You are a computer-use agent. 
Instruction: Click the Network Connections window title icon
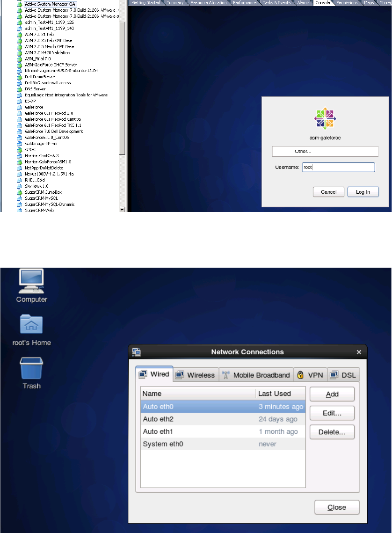tap(137, 352)
